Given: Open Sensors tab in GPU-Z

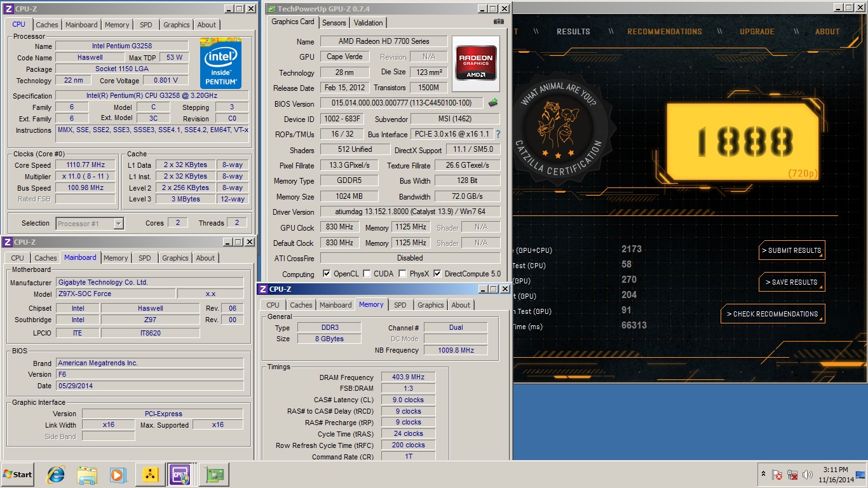Looking at the screenshot, I should [x=334, y=22].
